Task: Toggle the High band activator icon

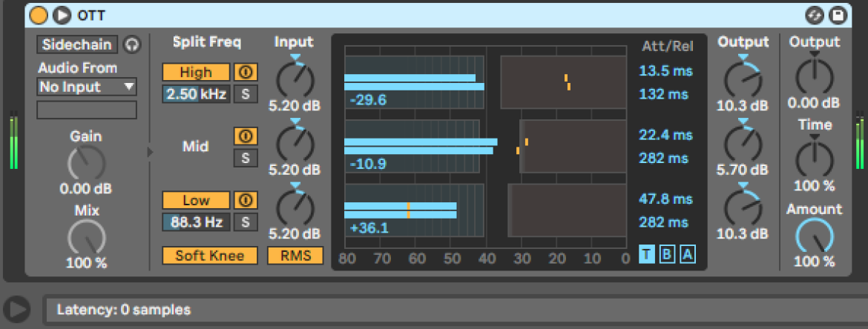Action: pyautogui.click(x=246, y=72)
